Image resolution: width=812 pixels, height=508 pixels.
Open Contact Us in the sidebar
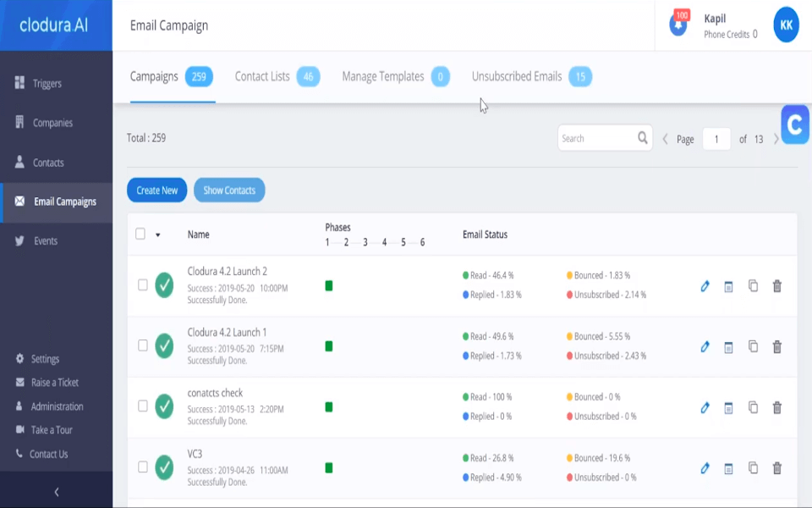click(x=42, y=454)
